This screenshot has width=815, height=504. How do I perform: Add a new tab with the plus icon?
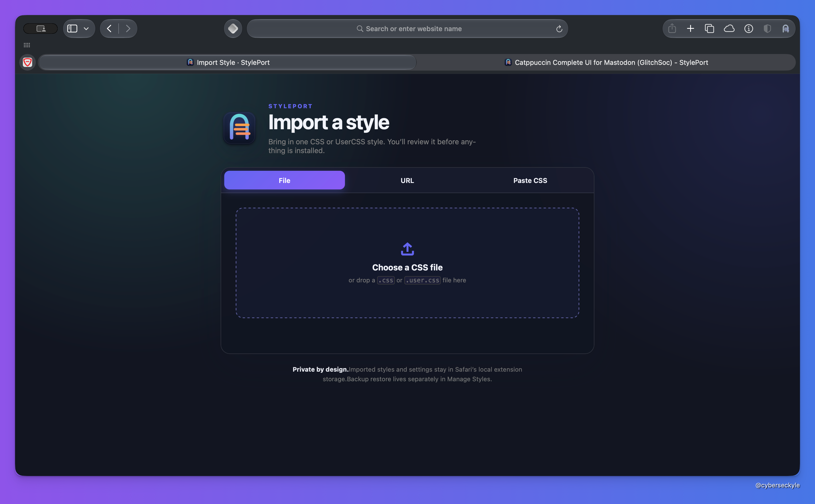[x=691, y=29]
